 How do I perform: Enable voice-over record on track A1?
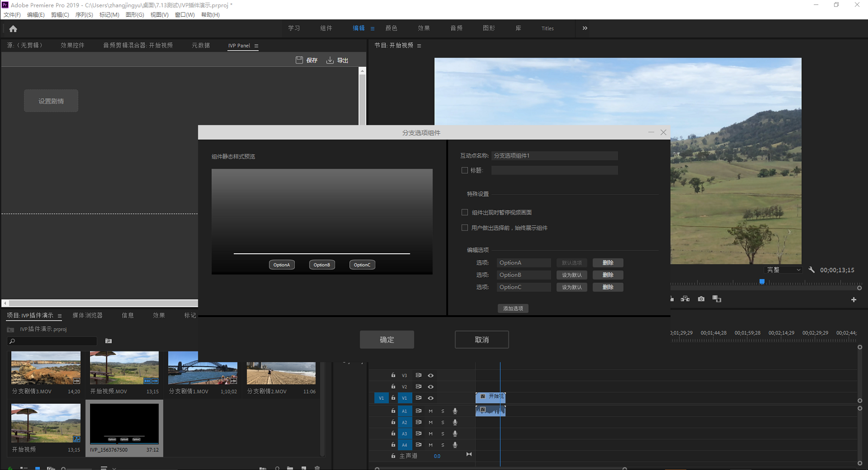click(x=455, y=411)
